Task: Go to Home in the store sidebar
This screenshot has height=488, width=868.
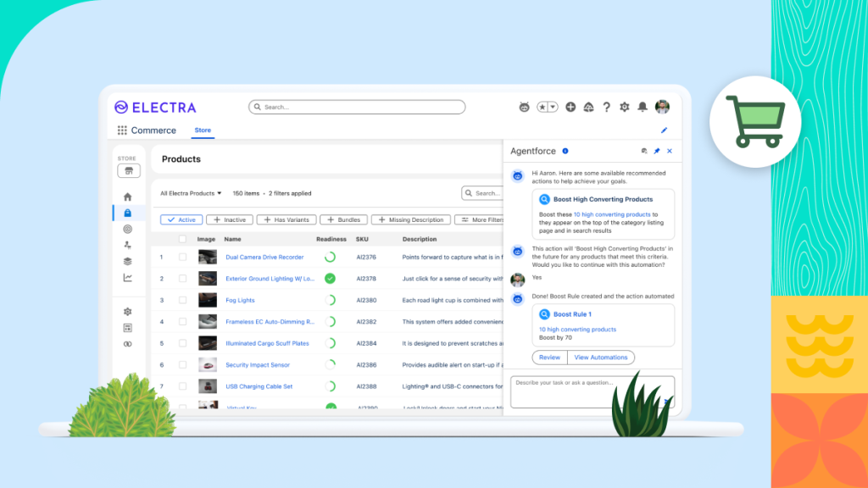Action: [127, 197]
